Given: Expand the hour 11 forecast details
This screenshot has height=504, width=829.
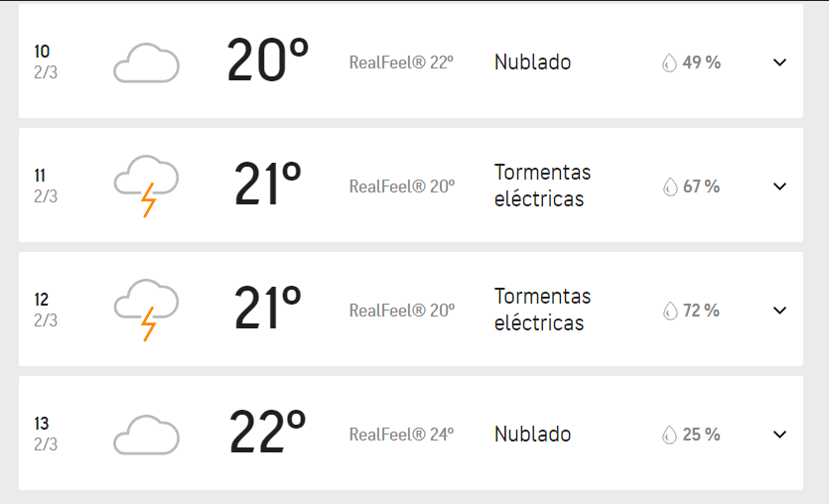Looking at the screenshot, I should pos(779,187).
